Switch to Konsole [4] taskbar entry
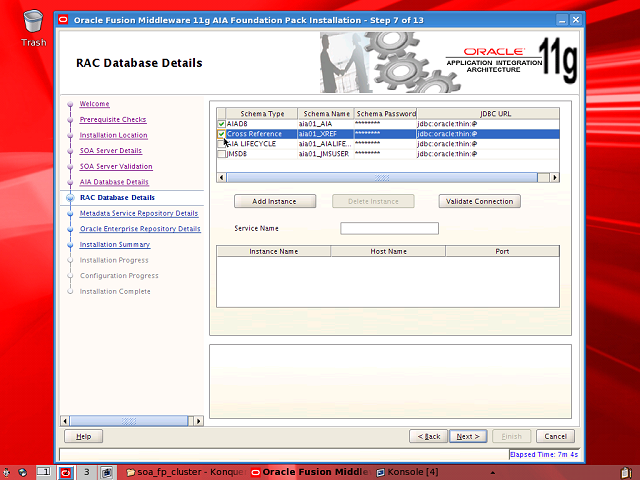Image resolution: width=640 pixels, height=480 pixels. [407, 472]
